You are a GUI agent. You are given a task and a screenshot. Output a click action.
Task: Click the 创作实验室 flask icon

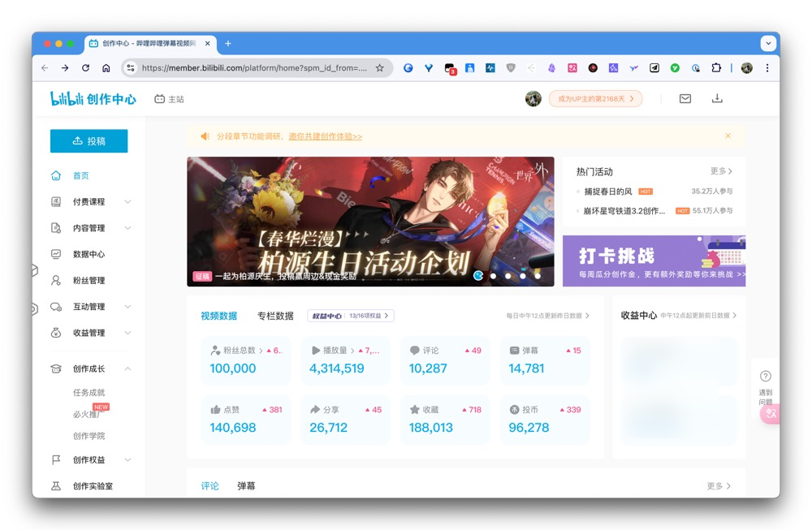(56, 486)
